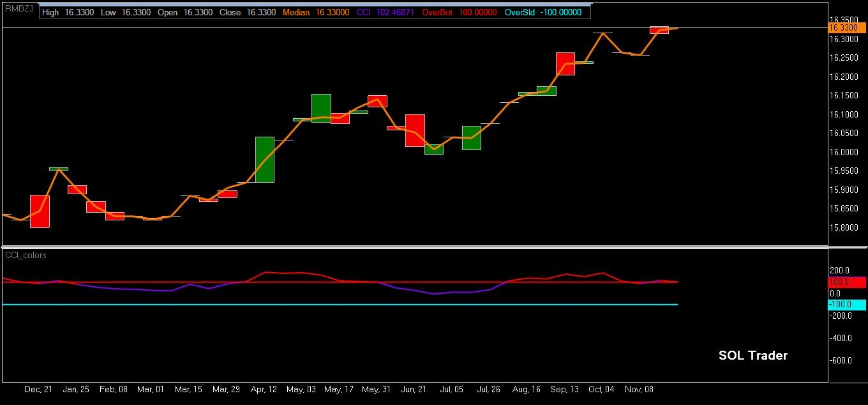Viewport: 868px width, 405px height.
Task: Click the Jun, 21 date label
Action: [x=414, y=389]
